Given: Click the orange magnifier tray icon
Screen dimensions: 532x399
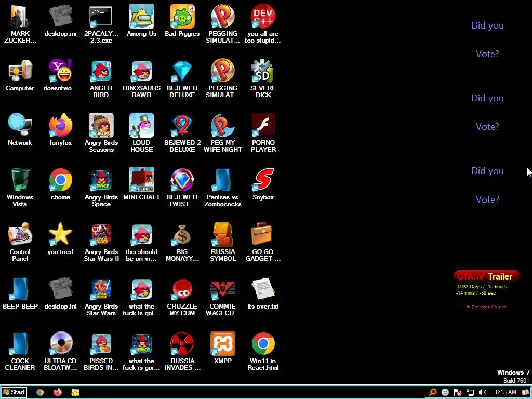Looking at the screenshot, I should [433, 393].
